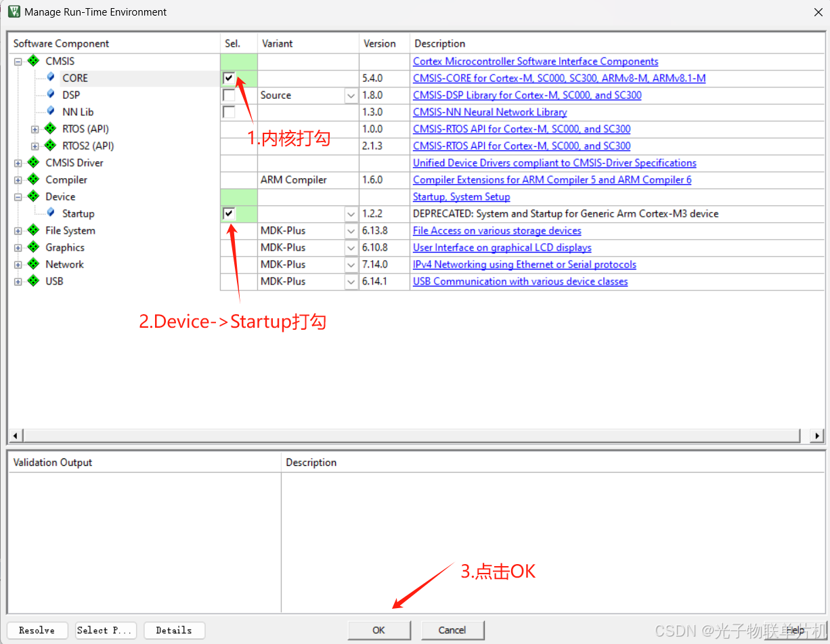Collapse the CMSIS tree node

[x=18, y=62]
